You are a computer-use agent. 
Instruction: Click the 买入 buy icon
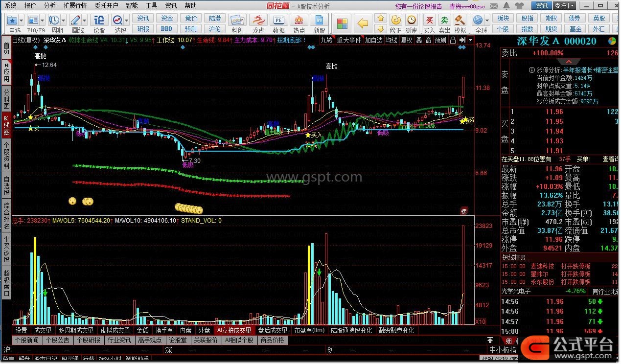[x=429, y=21]
